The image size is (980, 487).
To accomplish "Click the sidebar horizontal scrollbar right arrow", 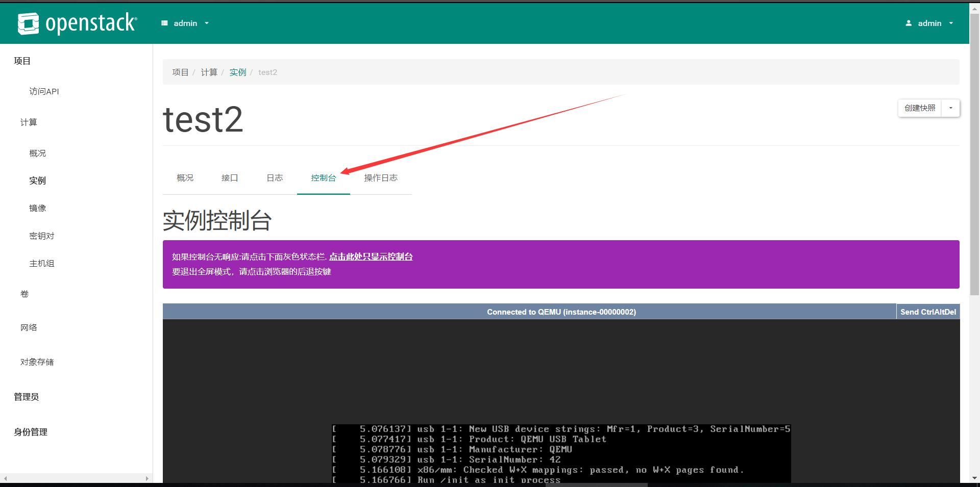I will point(147,478).
